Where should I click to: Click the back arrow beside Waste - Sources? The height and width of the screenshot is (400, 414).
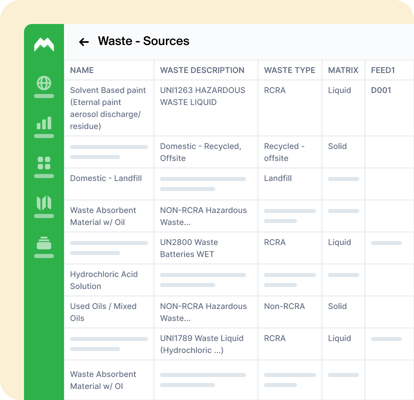pyautogui.click(x=84, y=42)
